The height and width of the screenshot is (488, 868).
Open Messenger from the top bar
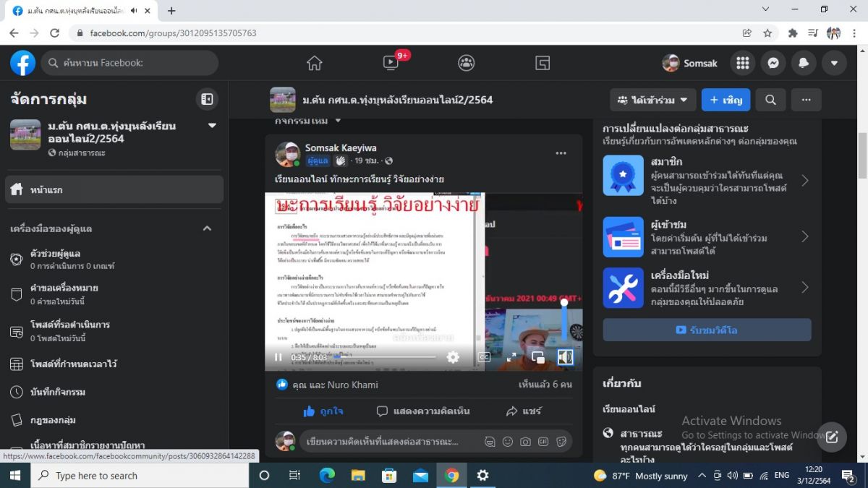pyautogui.click(x=773, y=63)
